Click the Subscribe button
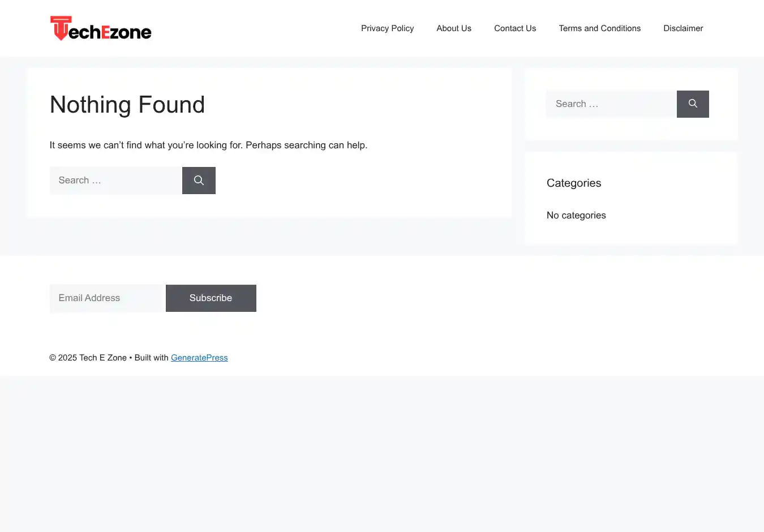This screenshot has width=764, height=532. (211, 298)
